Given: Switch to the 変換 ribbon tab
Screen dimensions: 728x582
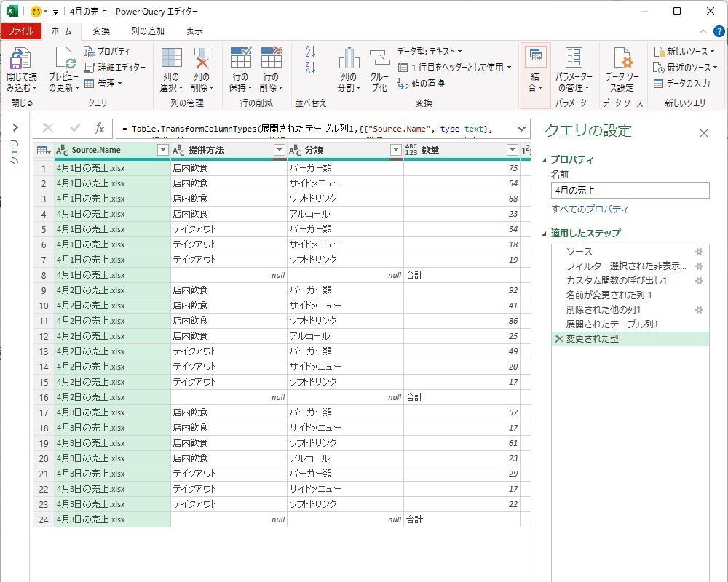Looking at the screenshot, I should point(101,31).
